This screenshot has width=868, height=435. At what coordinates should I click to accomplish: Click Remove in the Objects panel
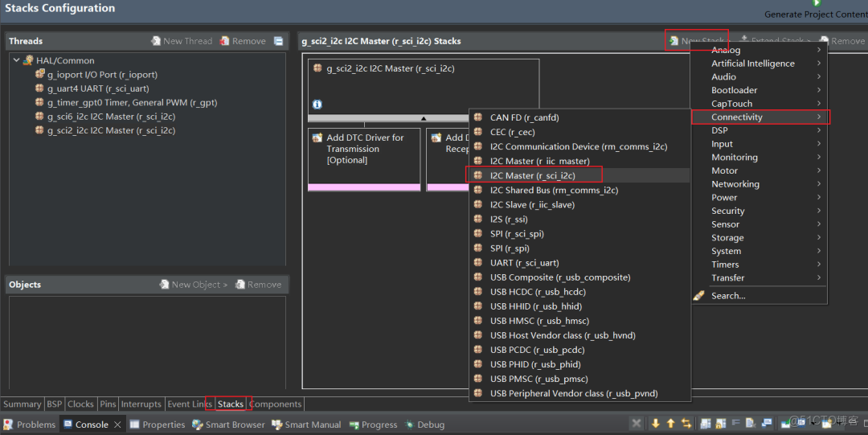[x=258, y=285]
